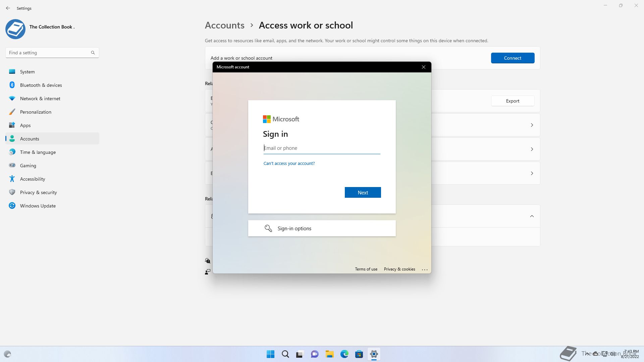Select Personalization in the sidebar
The image size is (644, 362).
pos(52,112)
